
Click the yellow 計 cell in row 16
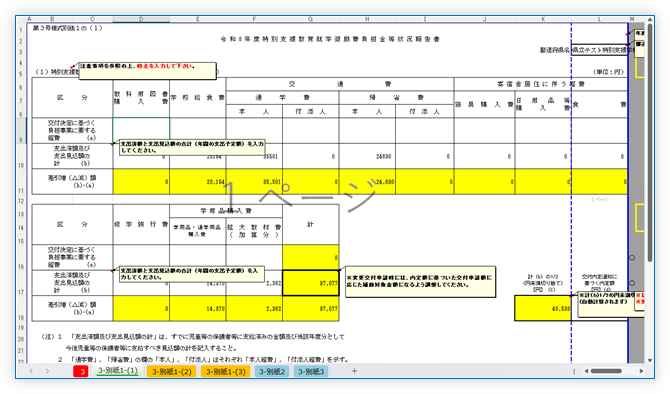click(x=311, y=257)
